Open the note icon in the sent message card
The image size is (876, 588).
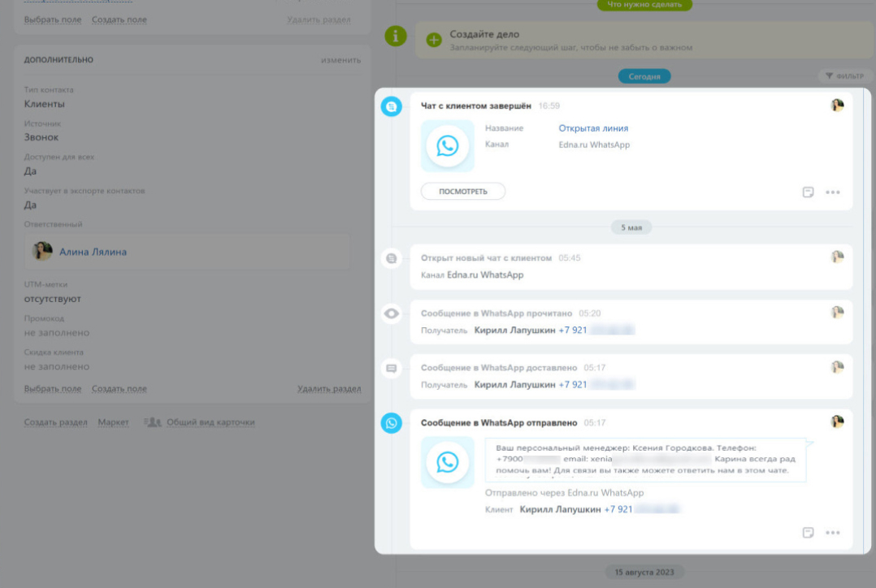point(808,533)
